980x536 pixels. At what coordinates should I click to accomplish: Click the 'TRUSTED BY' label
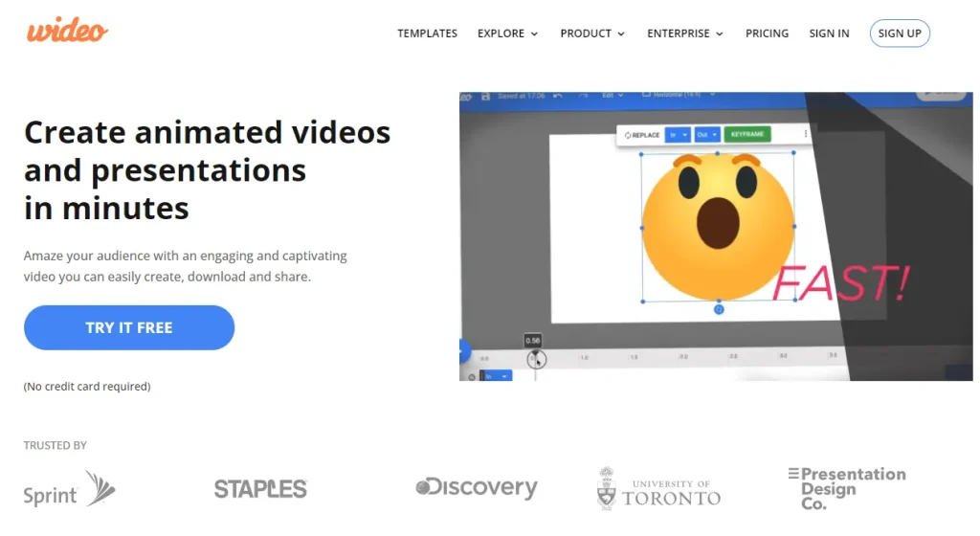point(55,445)
